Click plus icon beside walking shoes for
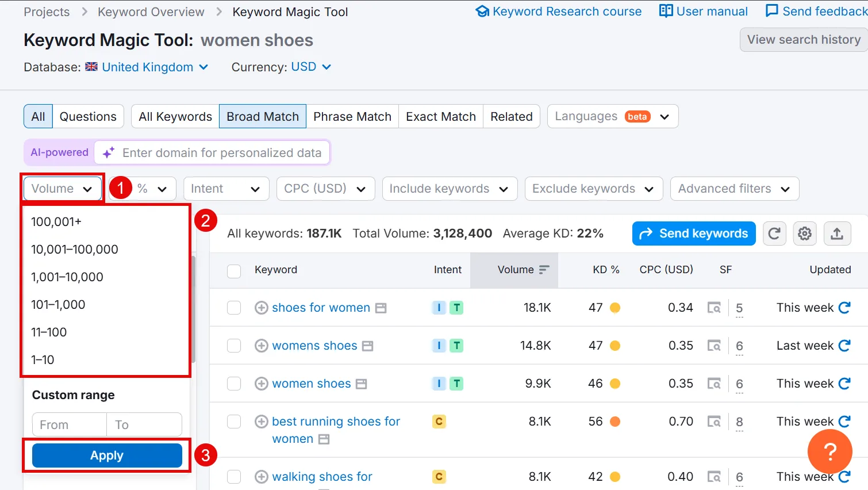 coord(262,477)
